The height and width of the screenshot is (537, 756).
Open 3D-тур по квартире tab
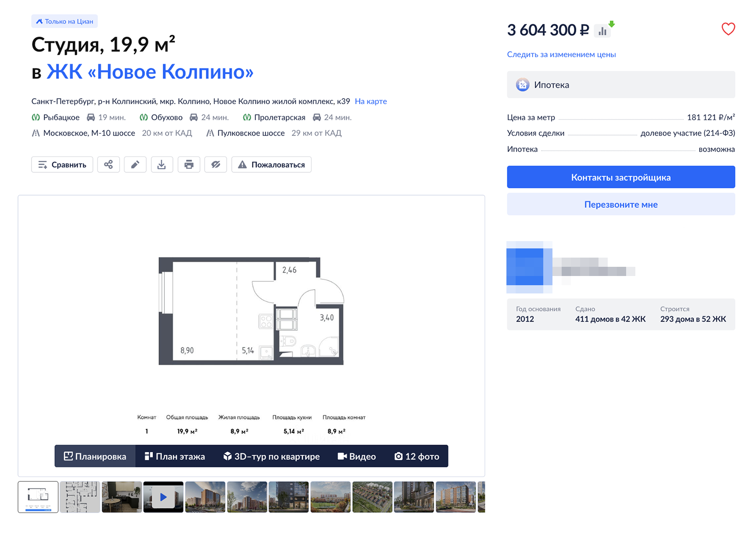coord(271,456)
